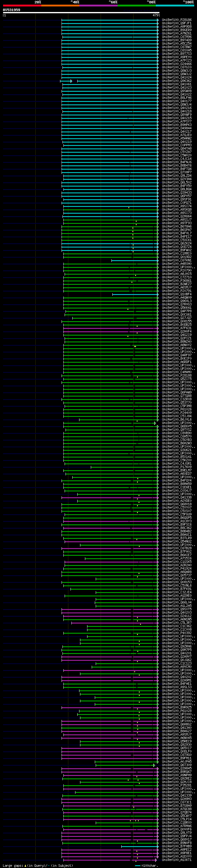197x868 pixels.
Task: Select the UniRef100_C5XCK1 label
Action: [176, 240]
